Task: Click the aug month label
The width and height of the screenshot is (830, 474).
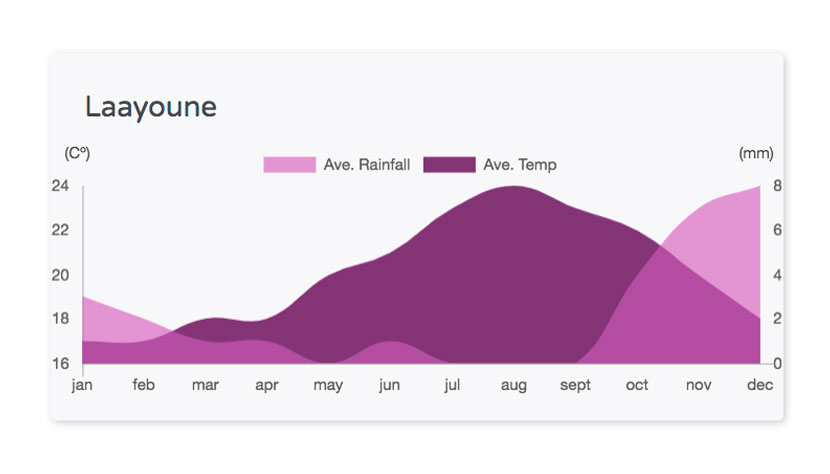Action: pyautogui.click(x=513, y=386)
